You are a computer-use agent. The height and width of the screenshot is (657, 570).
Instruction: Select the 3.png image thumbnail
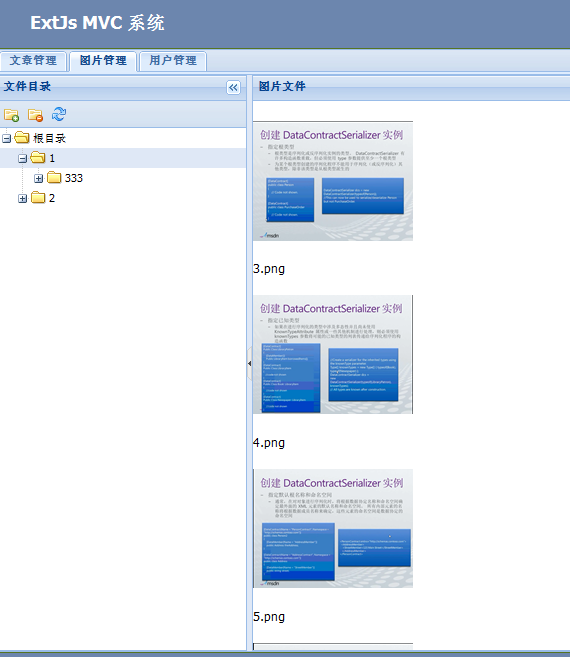333,181
